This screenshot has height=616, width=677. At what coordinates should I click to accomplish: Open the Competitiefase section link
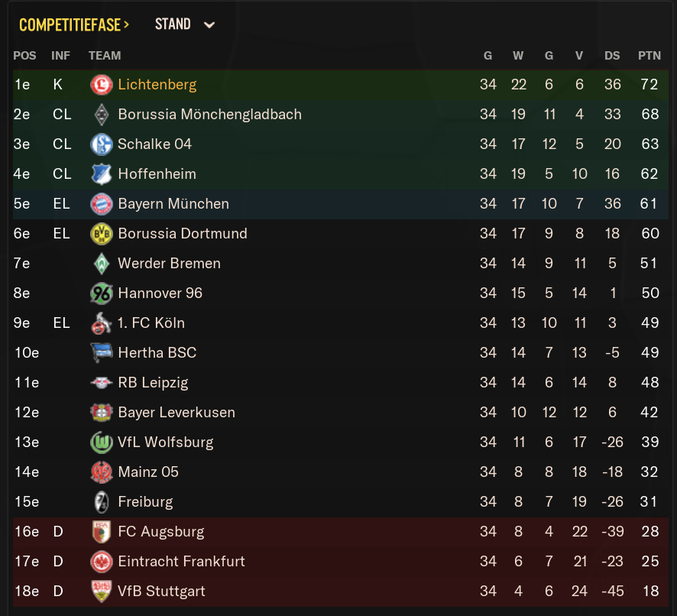coord(74,25)
